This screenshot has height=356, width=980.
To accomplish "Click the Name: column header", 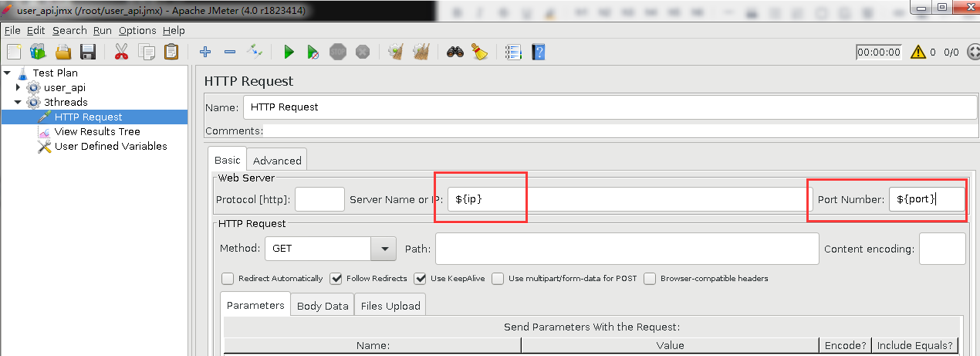I will pyautogui.click(x=373, y=345).
